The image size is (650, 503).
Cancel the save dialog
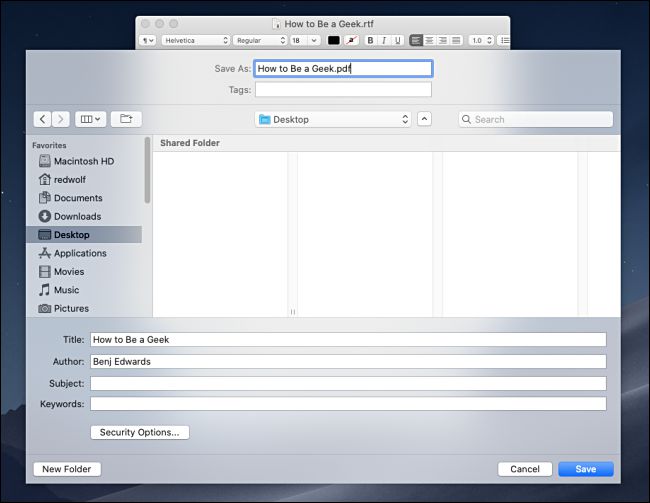point(525,469)
